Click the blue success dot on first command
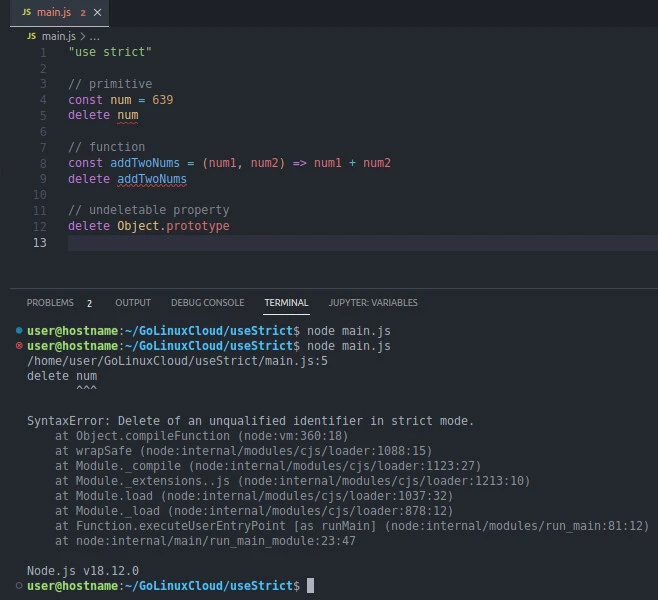The width and height of the screenshot is (658, 600). coord(19,330)
